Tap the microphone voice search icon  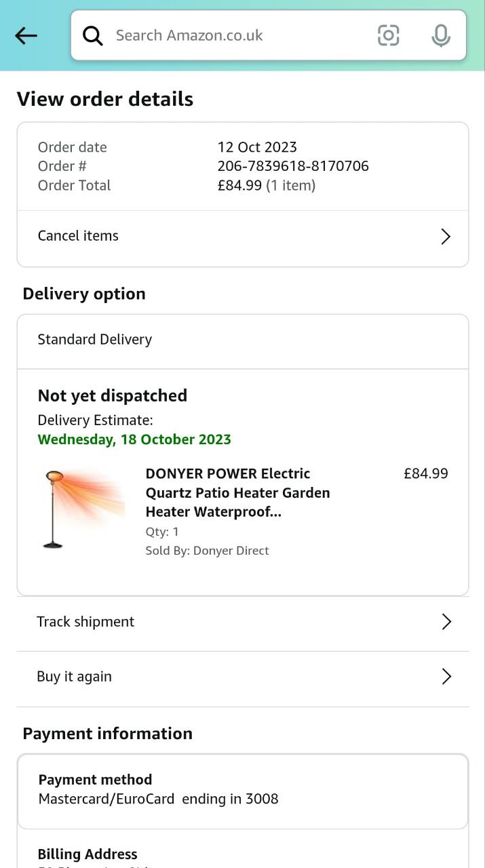click(x=441, y=35)
